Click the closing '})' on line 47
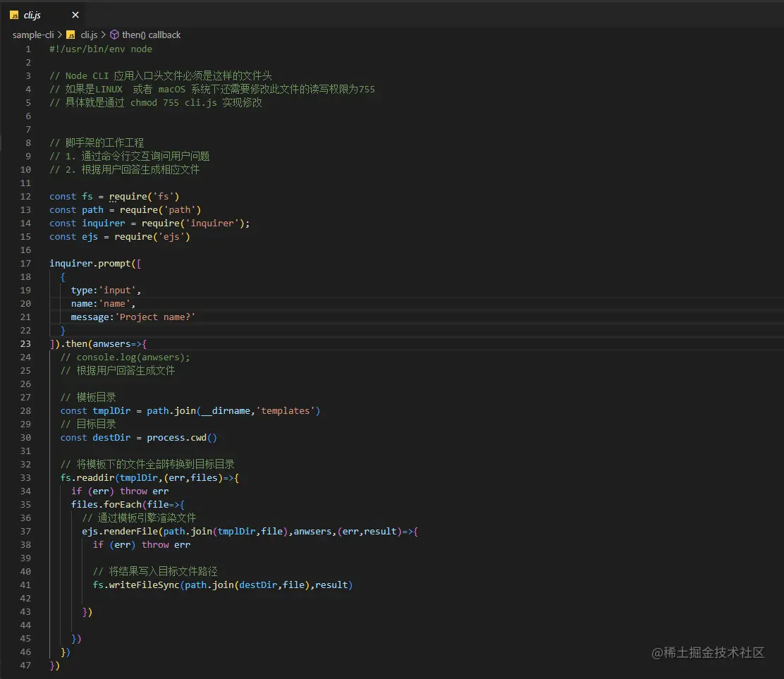 click(x=54, y=666)
